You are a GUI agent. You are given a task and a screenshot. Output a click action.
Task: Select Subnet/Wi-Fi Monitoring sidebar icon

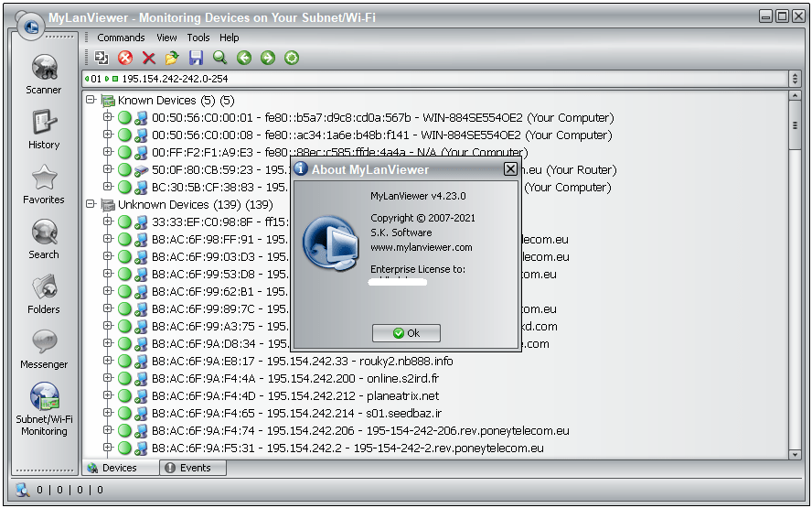(x=44, y=409)
